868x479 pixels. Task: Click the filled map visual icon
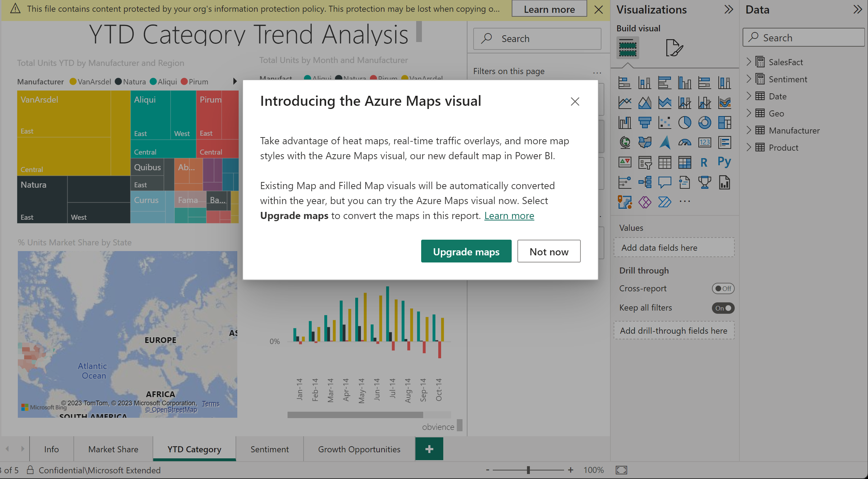[x=644, y=142]
